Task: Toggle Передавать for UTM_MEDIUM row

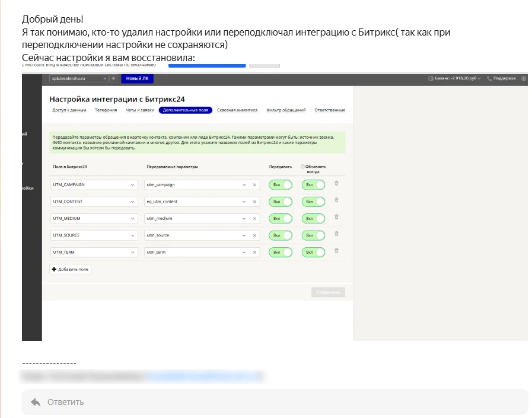Action: pos(281,219)
